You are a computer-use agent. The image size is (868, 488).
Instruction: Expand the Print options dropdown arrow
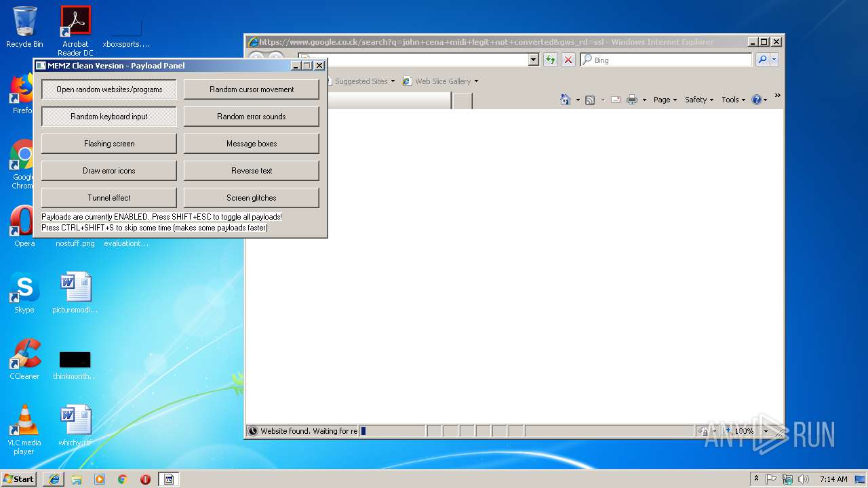(644, 100)
